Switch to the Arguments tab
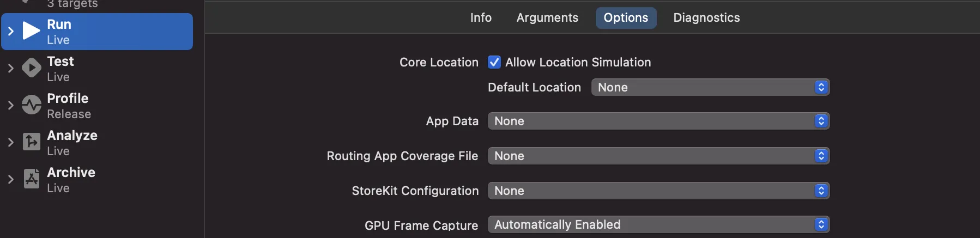 click(547, 17)
